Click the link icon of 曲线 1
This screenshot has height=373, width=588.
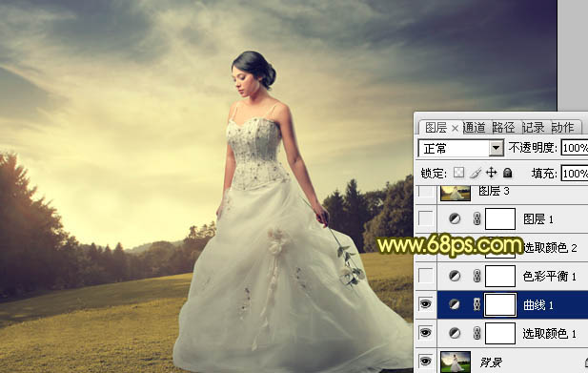tap(476, 304)
